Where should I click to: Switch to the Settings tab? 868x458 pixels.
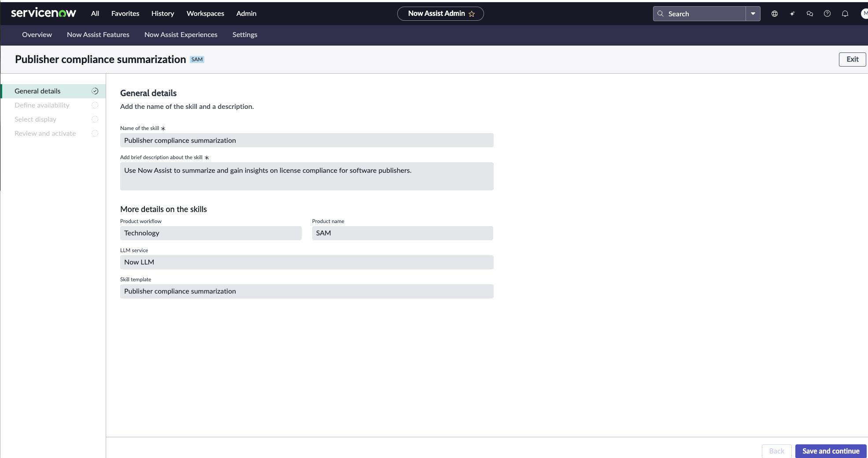[x=245, y=35]
